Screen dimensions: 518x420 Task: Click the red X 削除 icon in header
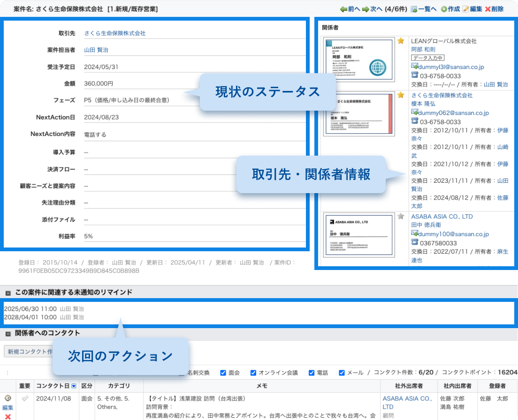pyautogui.click(x=488, y=9)
